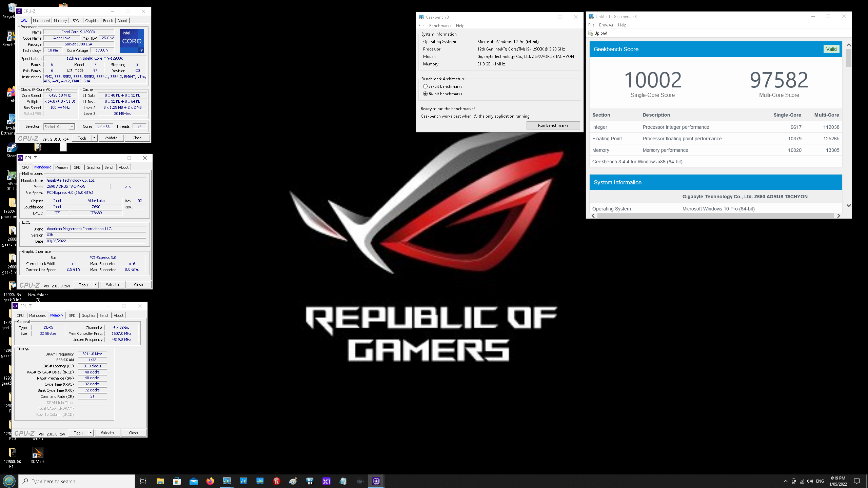Click scroll-right arrow in Geekbench results
Viewport: 868px width, 488px height.
[839, 216]
